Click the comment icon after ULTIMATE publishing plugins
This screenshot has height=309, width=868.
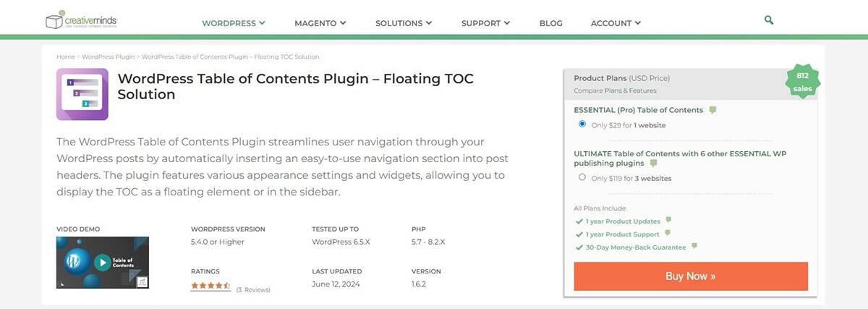(654, 164)
